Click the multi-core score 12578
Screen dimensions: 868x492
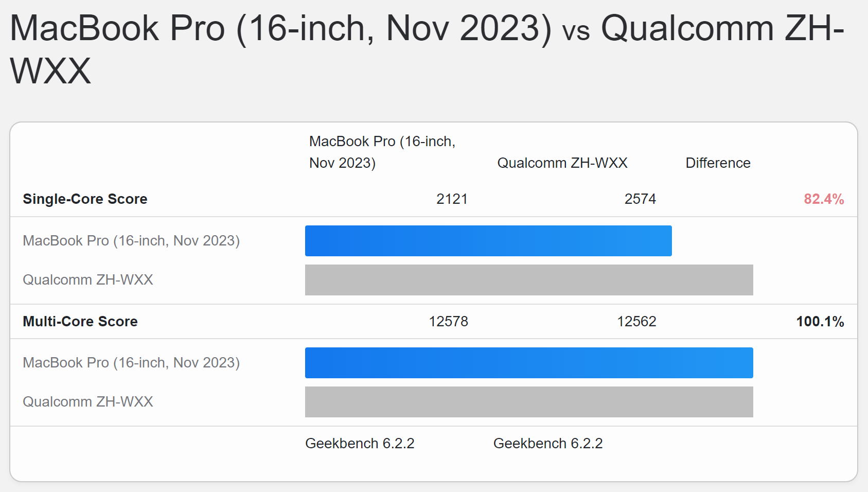tap(448, 322)
